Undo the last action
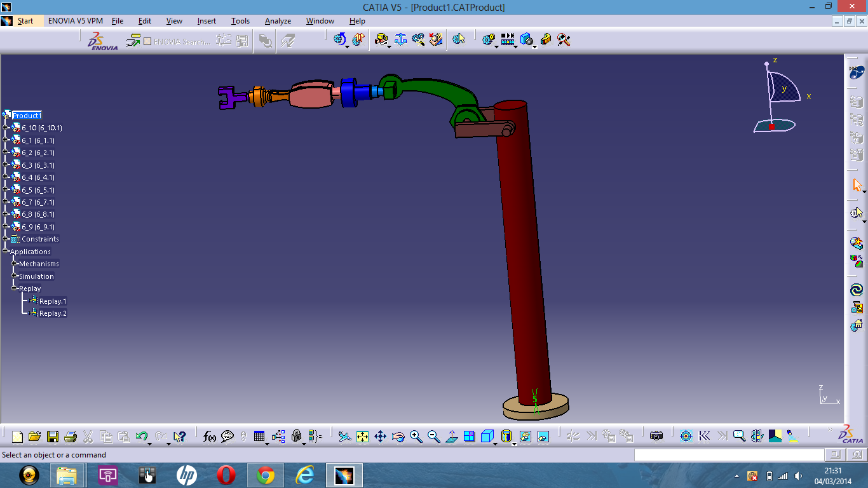 pyautogui.click(x=142, y=437)
